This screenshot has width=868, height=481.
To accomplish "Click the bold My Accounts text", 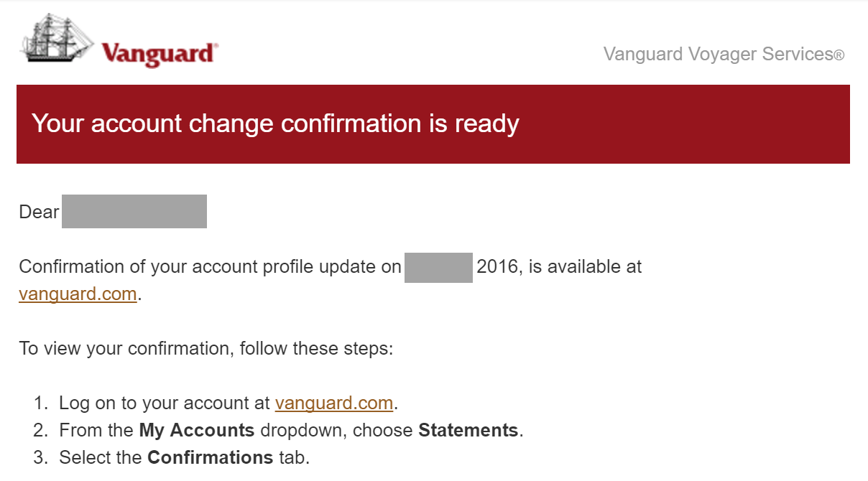I will [x=197, y=430].
